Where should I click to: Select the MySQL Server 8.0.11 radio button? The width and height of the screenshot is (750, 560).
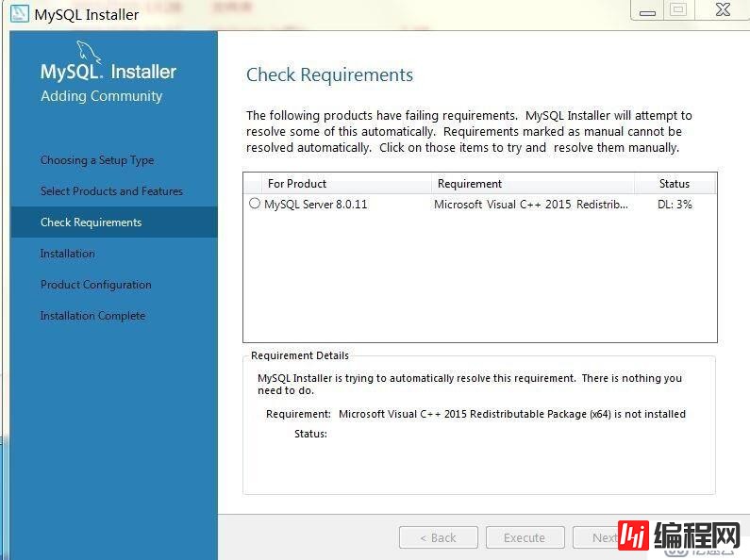[x=255, y=204]
